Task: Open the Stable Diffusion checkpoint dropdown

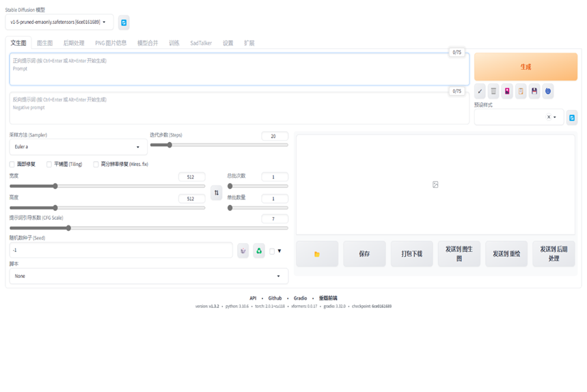Action: [x=59, y=22]
